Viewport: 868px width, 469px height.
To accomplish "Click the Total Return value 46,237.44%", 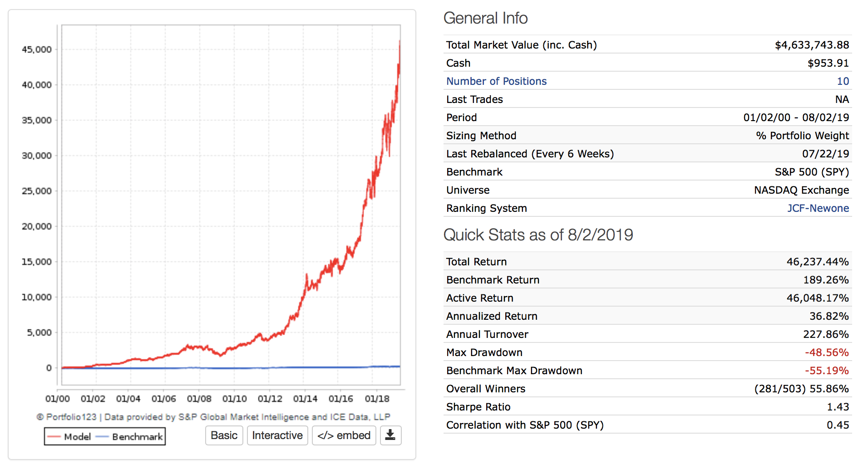I will coord(817,262).
